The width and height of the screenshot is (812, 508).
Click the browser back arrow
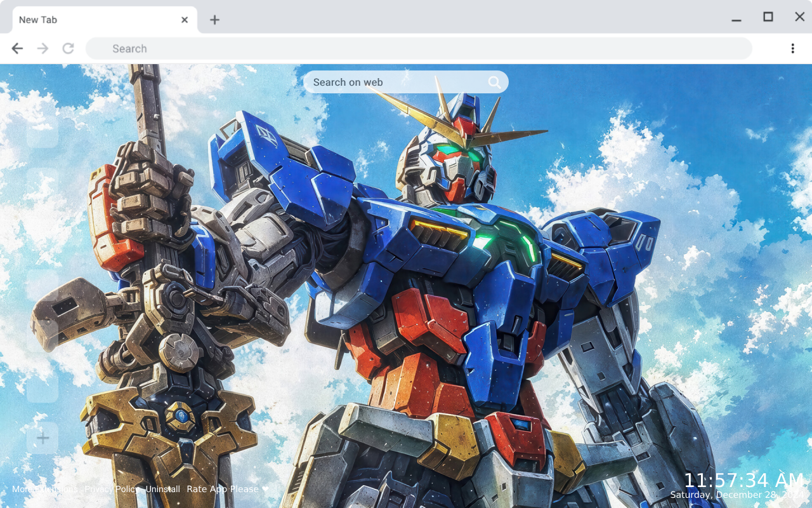tap(17, 48)
